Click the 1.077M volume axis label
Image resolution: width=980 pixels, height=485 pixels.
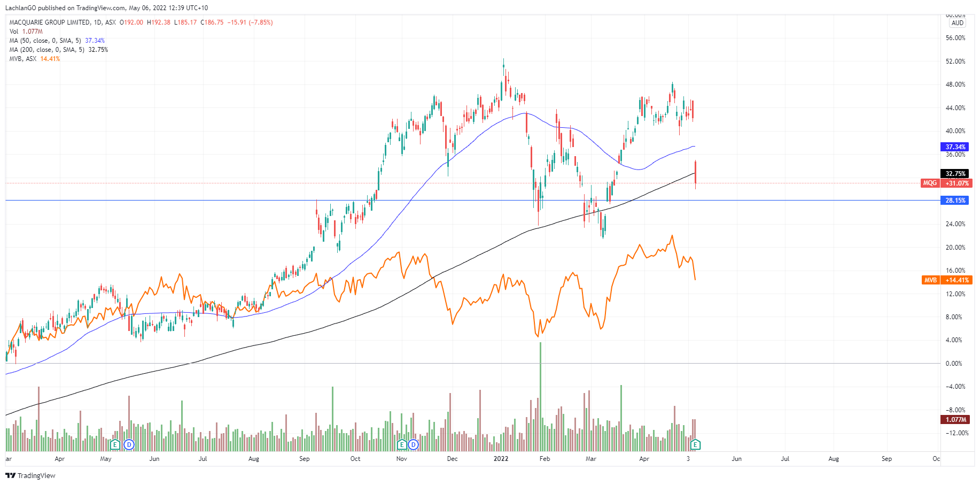955,420
